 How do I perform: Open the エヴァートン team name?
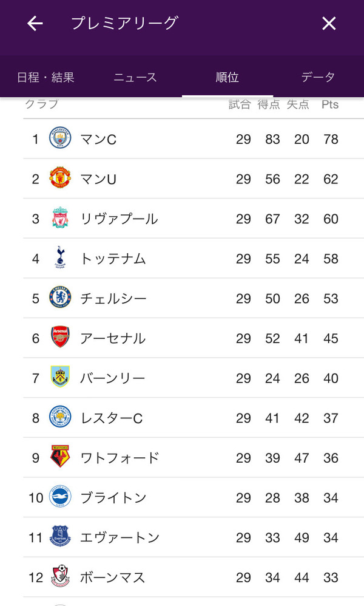tap(120, 537)
